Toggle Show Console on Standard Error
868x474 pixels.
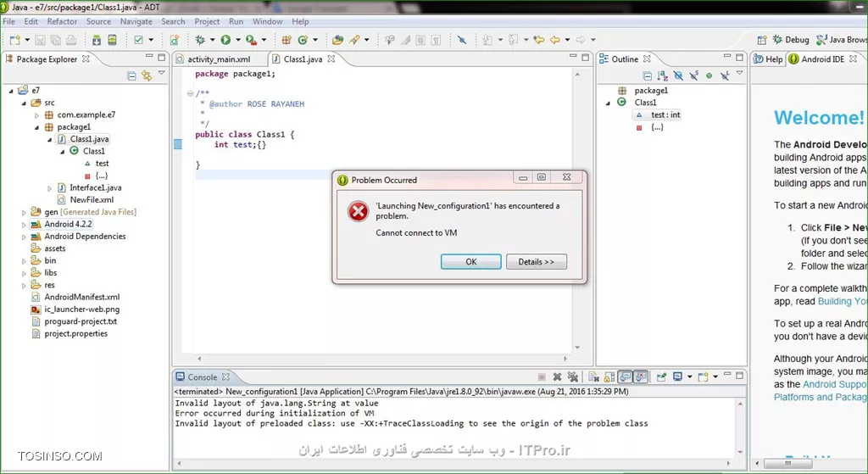(641, 377)
